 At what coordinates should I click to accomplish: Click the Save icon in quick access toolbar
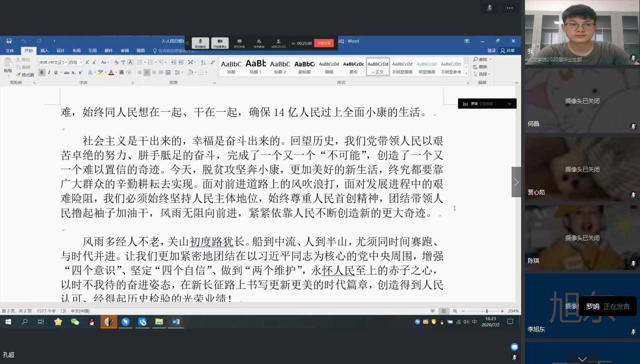click(x=9, y=41)
